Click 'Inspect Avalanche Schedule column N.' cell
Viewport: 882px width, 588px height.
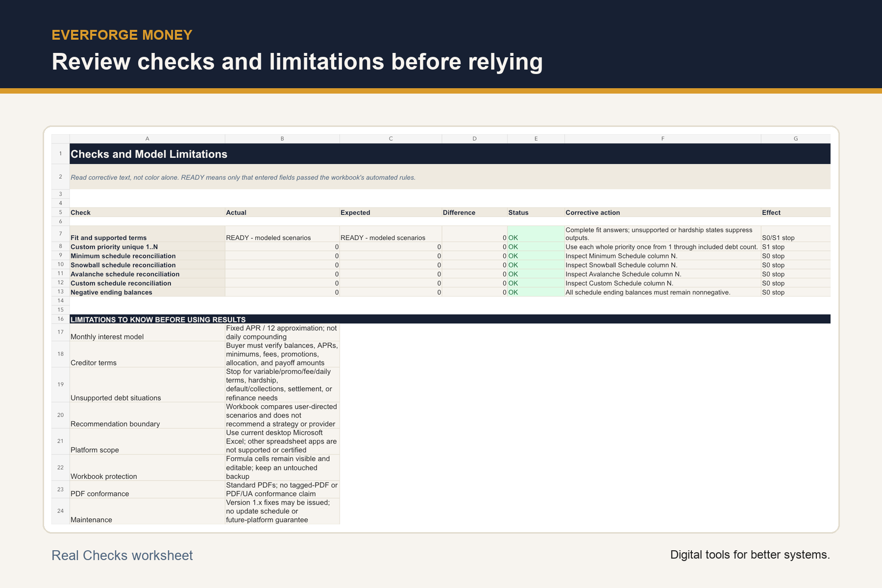pyautogui.click(x=662, y=274)
